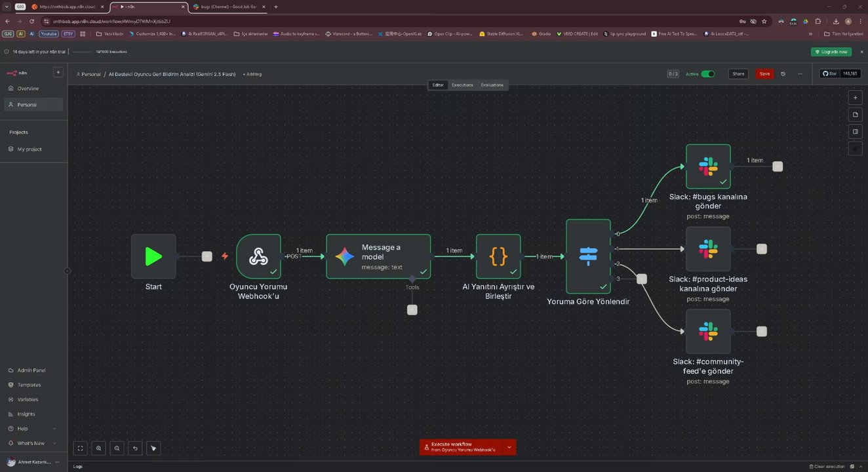The width and height of the screenshot is (868, 472).
Task: Open the workflow more options menu
Action: [x=800, y=74]
